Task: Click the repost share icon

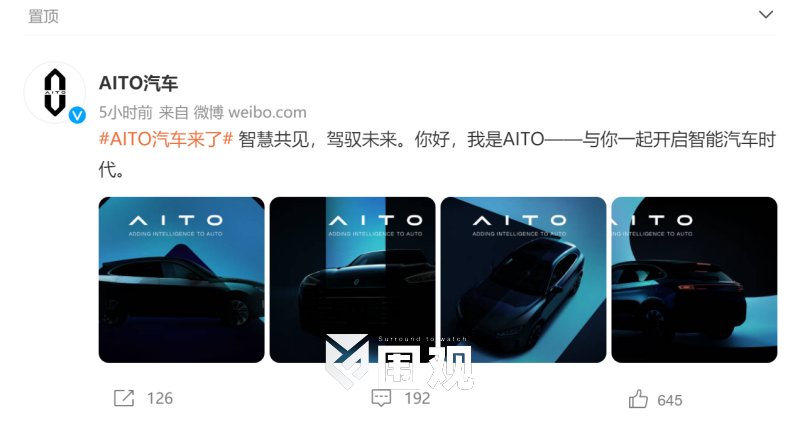Action: [x=124, y=398]
